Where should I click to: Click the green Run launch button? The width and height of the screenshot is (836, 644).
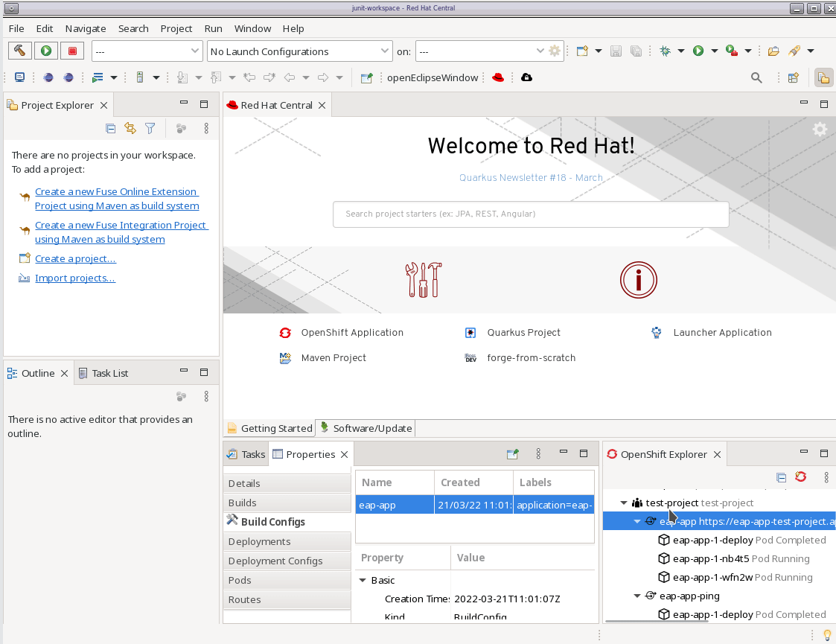[x=46, y=51]
